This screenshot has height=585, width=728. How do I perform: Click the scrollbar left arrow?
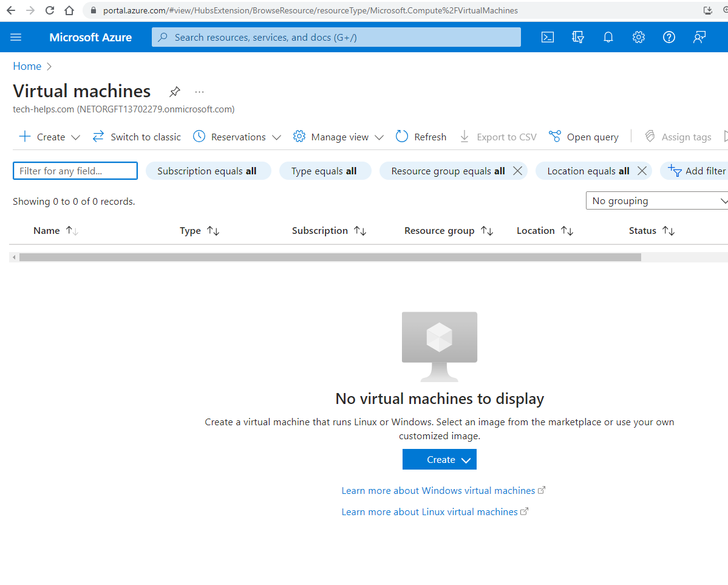click(x=14, y=258)
